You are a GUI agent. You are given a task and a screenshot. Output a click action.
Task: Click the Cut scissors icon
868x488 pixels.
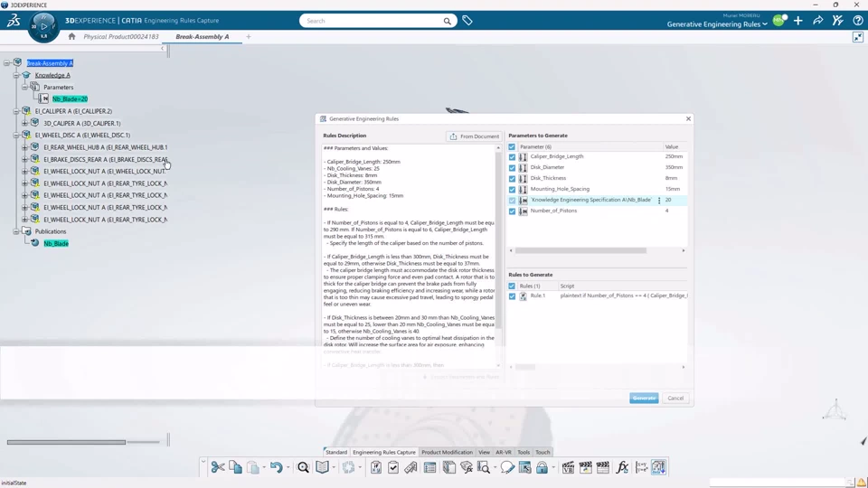point(218,467)
